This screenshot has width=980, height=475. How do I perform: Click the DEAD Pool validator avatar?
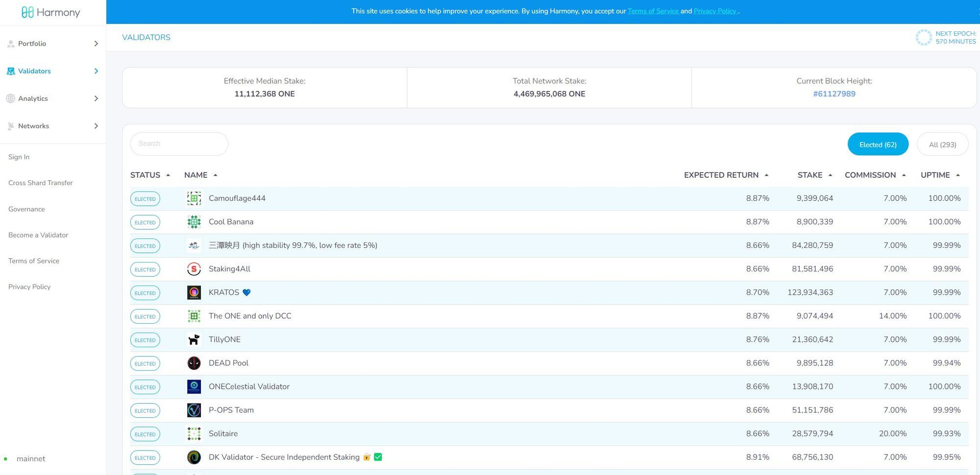tap(194, 363)
